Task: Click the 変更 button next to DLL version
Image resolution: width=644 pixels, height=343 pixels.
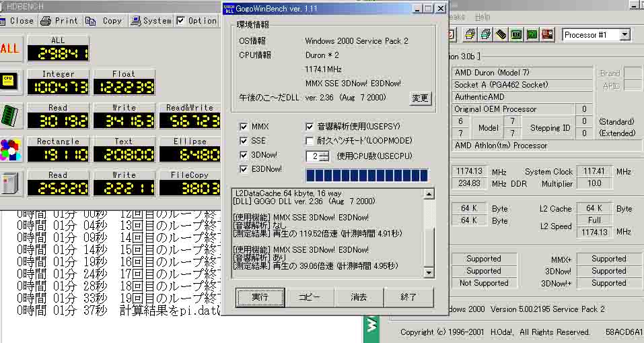Action: (420, 98)
